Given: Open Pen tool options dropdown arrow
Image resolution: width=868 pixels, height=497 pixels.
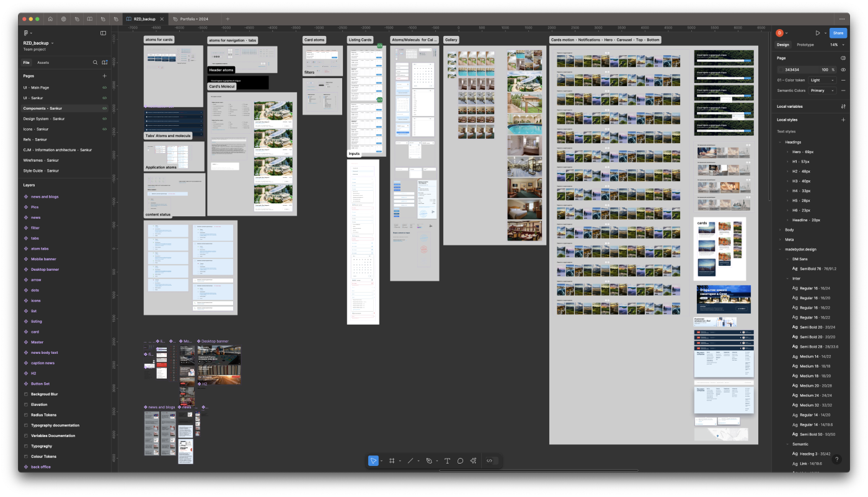Looking at the screenshot, I should pos(437,461).
